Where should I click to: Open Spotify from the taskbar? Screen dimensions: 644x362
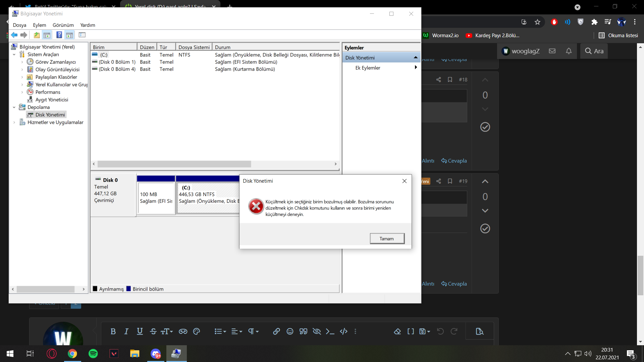[x=93, y=354]
